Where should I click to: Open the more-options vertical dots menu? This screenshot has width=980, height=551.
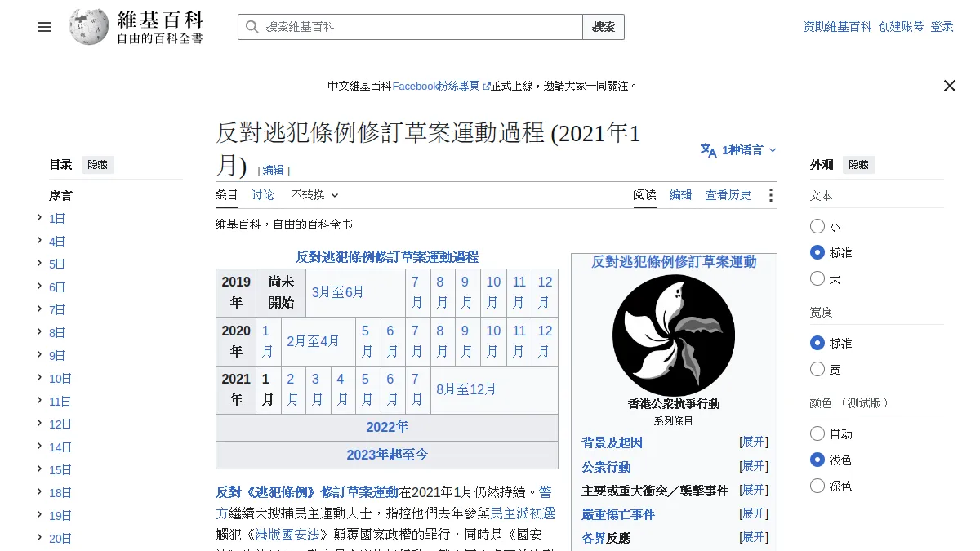(770, 195)
